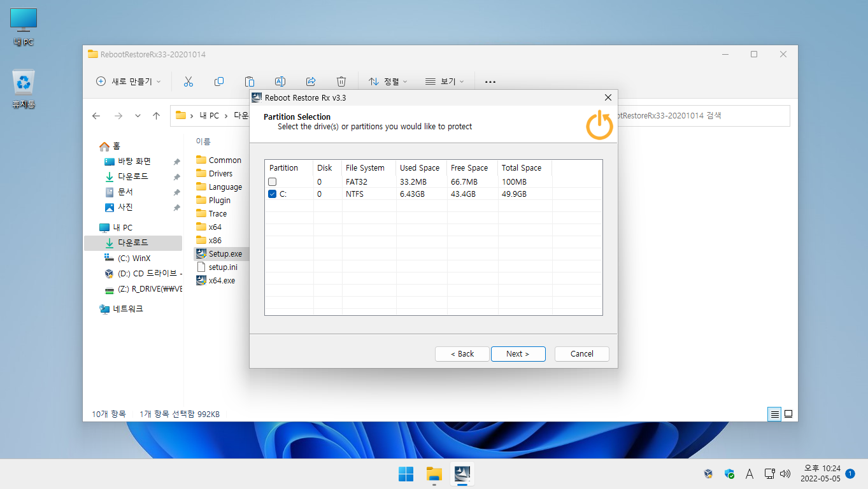Open File Explorer from the taskbar
Screen dimensions: 868x489
click(x=434, y=474)
